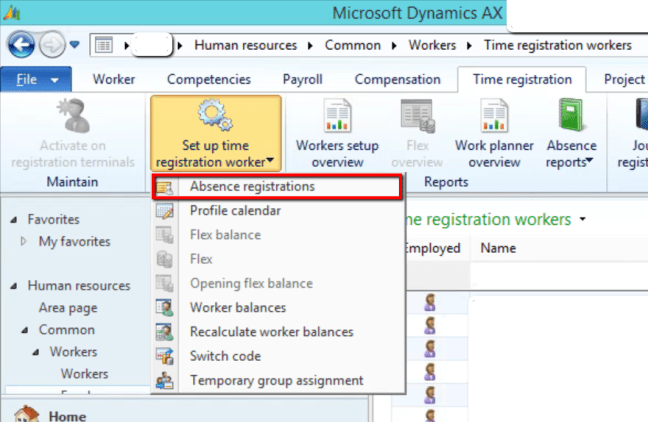This screenshot has height=422, width=648.
Task: Collapse the Human resources tree node
Action: pos(13,286)
